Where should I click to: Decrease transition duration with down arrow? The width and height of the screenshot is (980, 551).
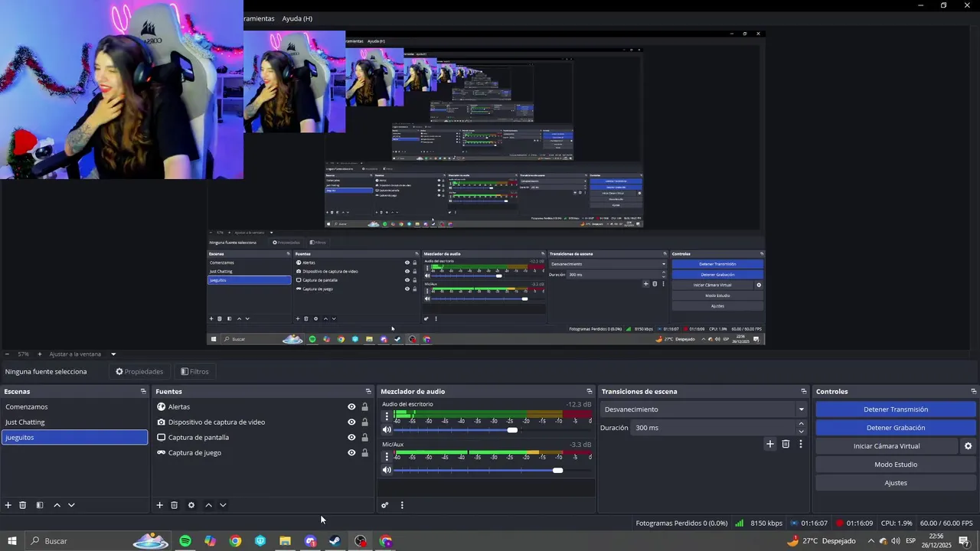point(802,432)
